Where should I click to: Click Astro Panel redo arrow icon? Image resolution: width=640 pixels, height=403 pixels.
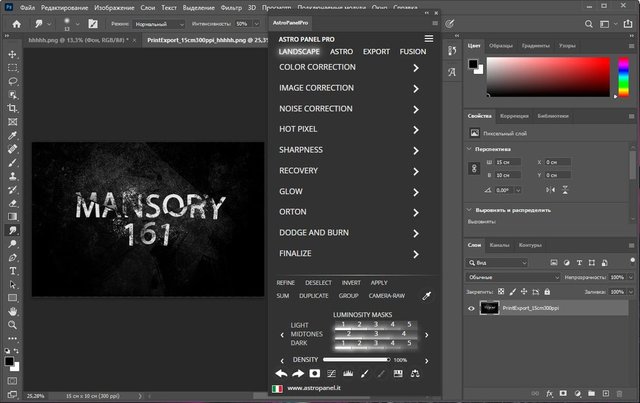(x=298, y=373)
